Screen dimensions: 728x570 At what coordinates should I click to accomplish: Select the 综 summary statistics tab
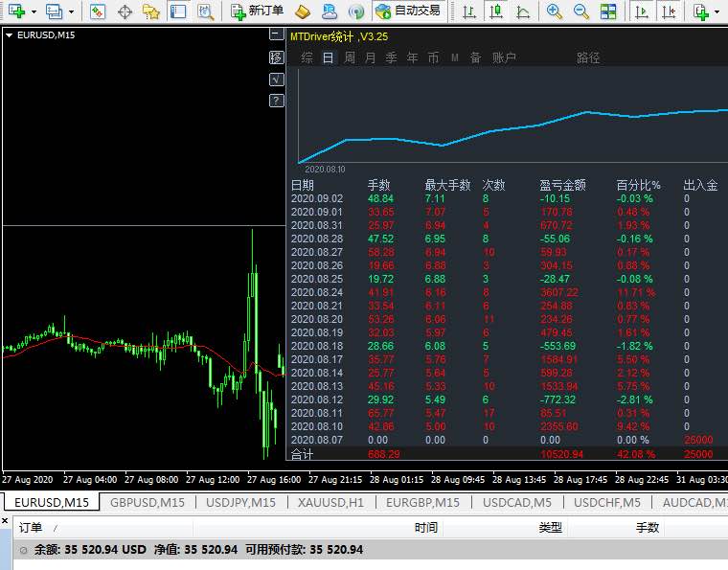coord(307,57)
